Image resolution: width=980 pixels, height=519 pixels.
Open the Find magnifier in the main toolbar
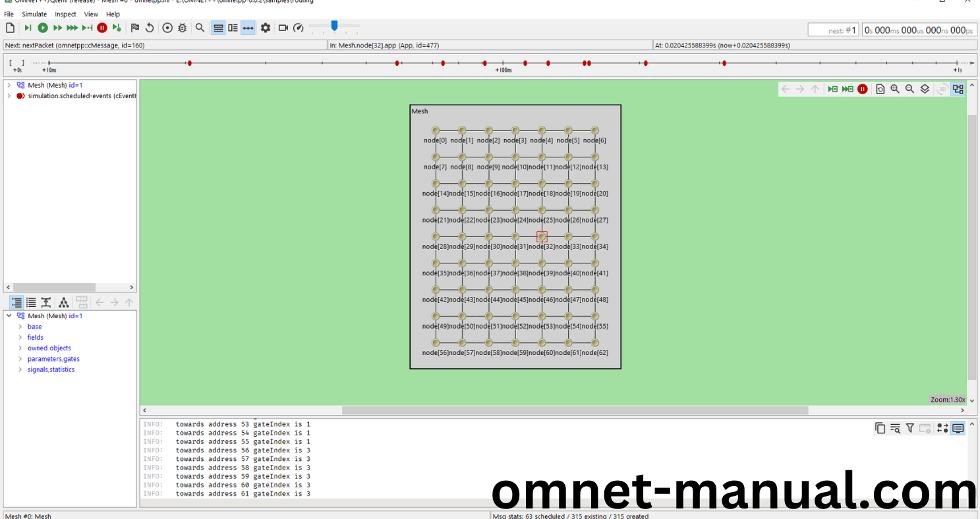[x=200, y=28]
